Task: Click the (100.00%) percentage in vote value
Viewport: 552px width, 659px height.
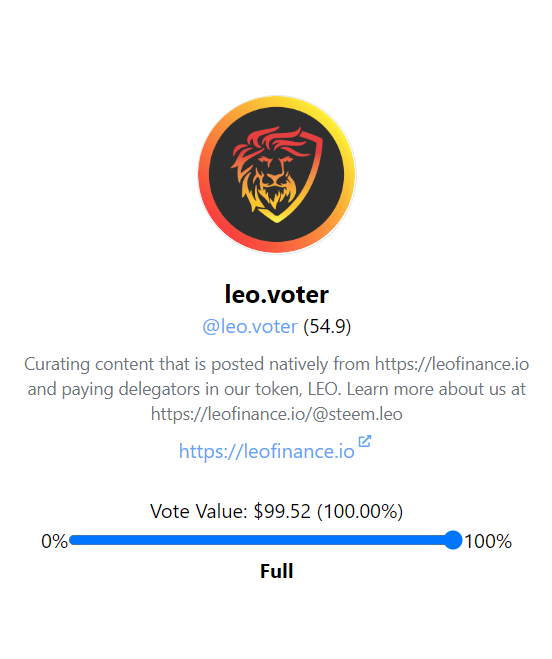Action: (360, 511)
